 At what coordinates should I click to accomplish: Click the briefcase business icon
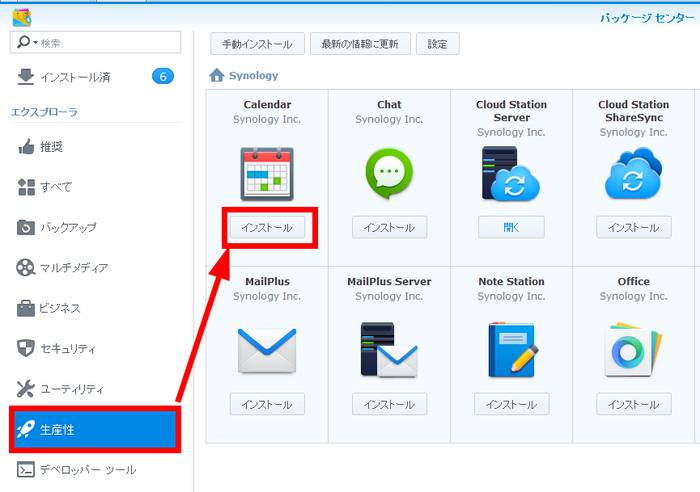coord(25,308)
